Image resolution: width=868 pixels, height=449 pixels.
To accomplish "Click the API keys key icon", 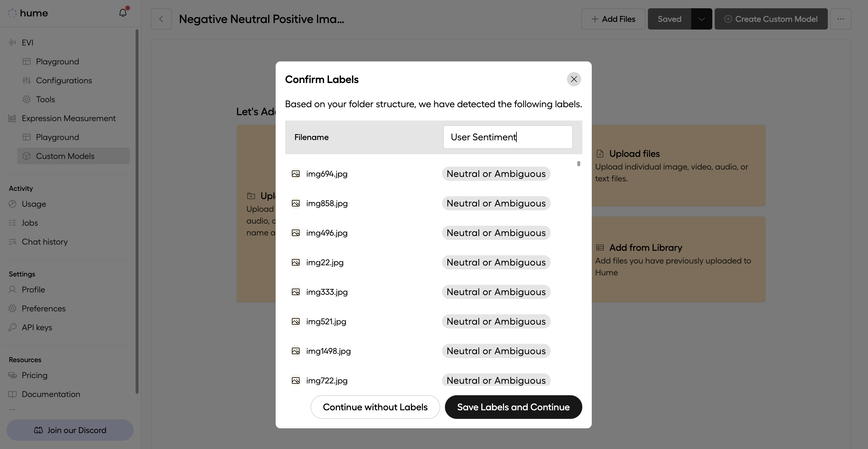I will click(12, 327).
